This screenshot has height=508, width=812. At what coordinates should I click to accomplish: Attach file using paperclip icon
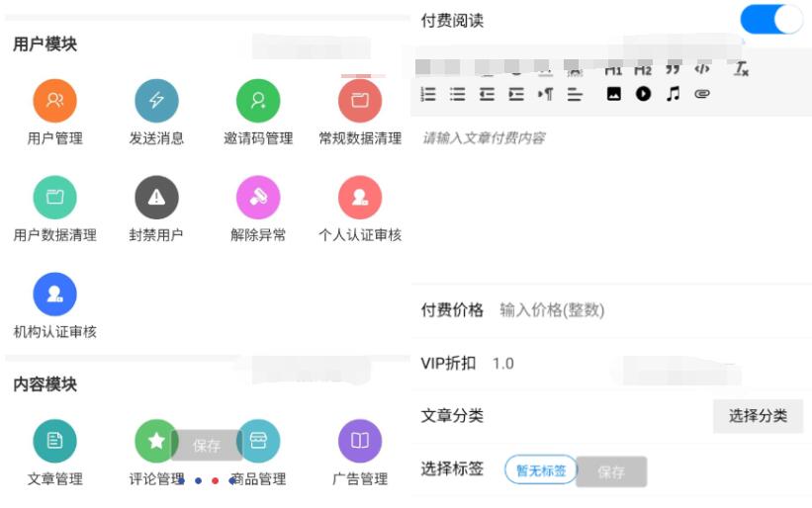[x=702, y=94]
